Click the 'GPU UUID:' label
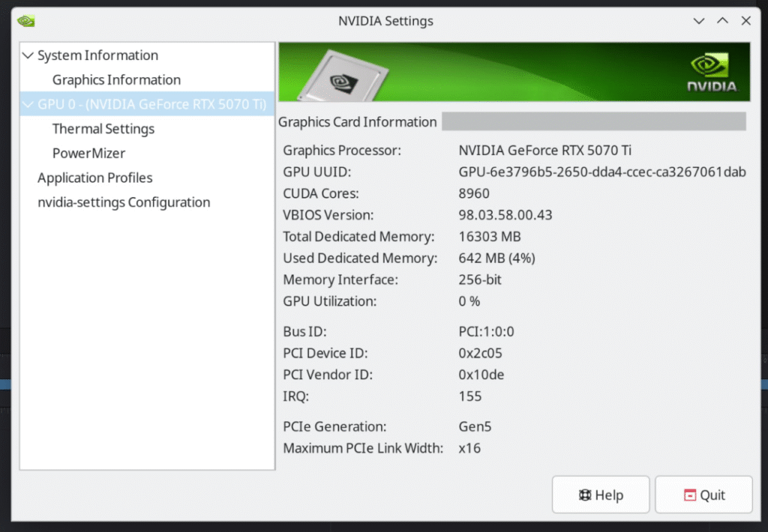 click(317, 172)
